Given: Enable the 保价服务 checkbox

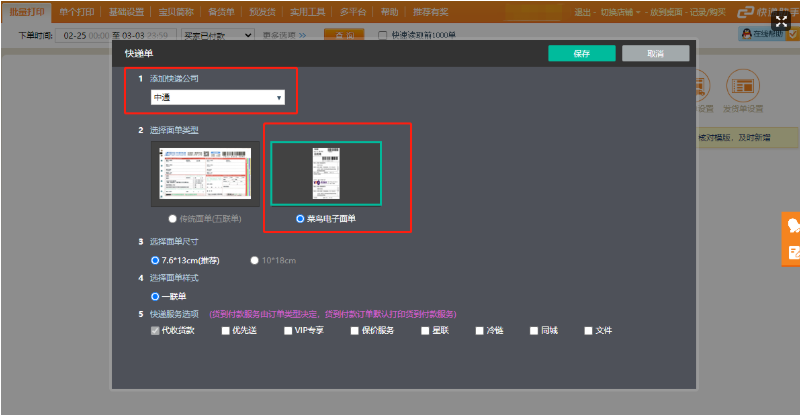Looking at the screenshot, I should tap(355, 331).
